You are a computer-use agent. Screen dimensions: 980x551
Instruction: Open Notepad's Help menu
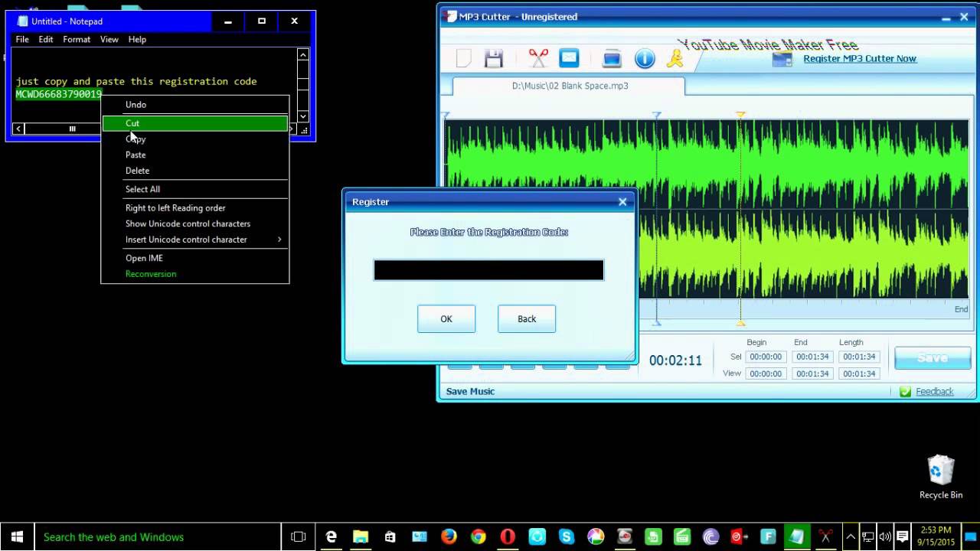tap(137, 39)
